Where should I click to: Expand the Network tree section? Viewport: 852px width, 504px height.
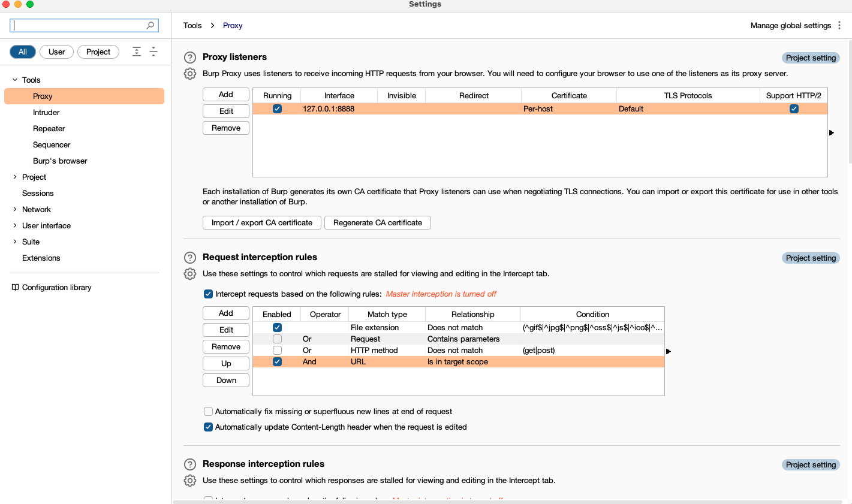tap(15, 209)
